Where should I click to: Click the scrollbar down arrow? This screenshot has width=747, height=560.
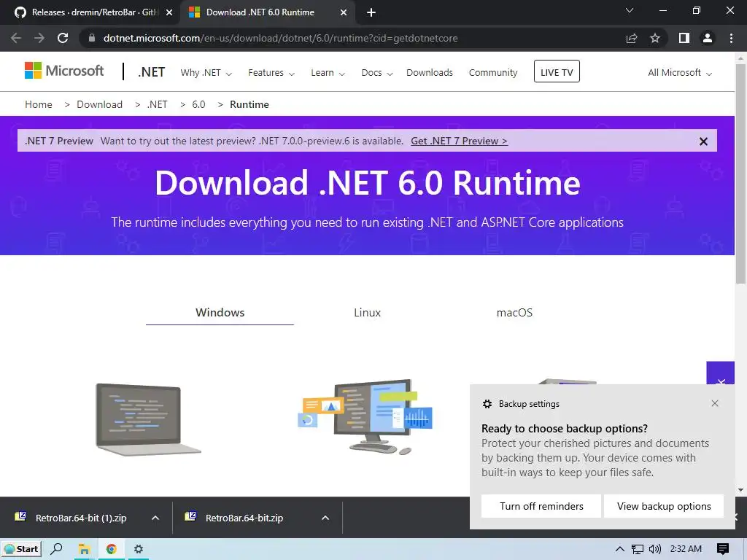[x=740, y=489]
